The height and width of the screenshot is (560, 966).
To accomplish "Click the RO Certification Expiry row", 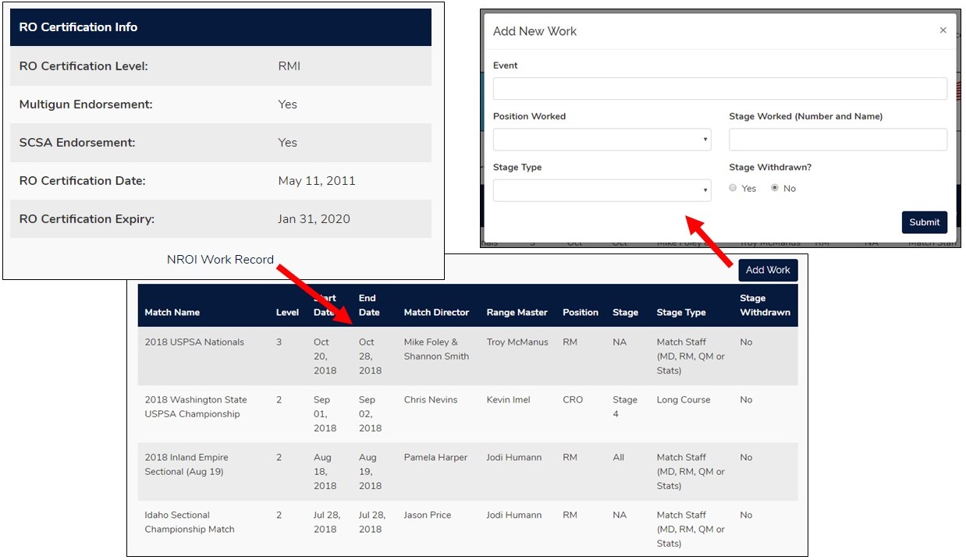I will 218,219.
